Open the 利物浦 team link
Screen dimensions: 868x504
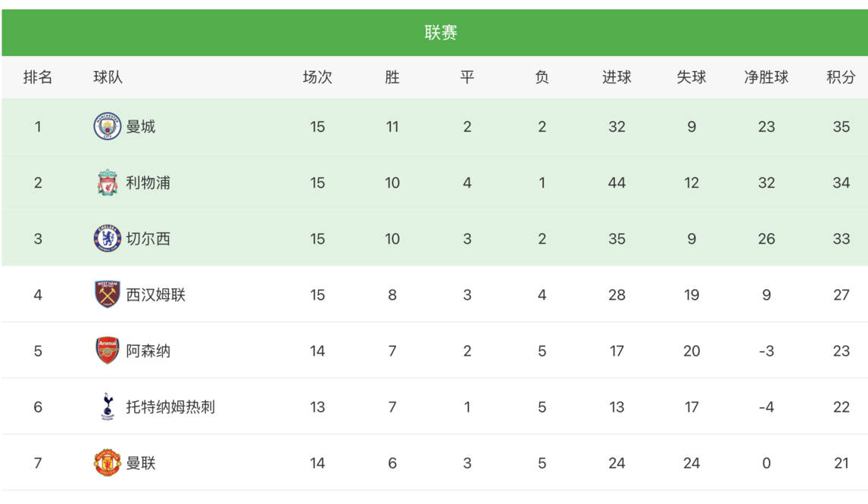(148, 182)
